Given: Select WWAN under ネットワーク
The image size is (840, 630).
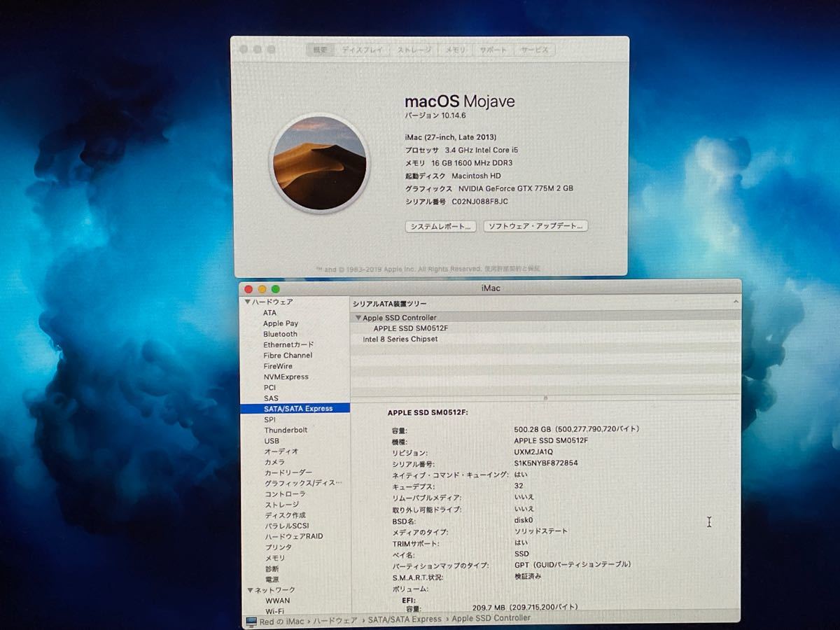Looking at the screenshot, I should coord(277,601).
